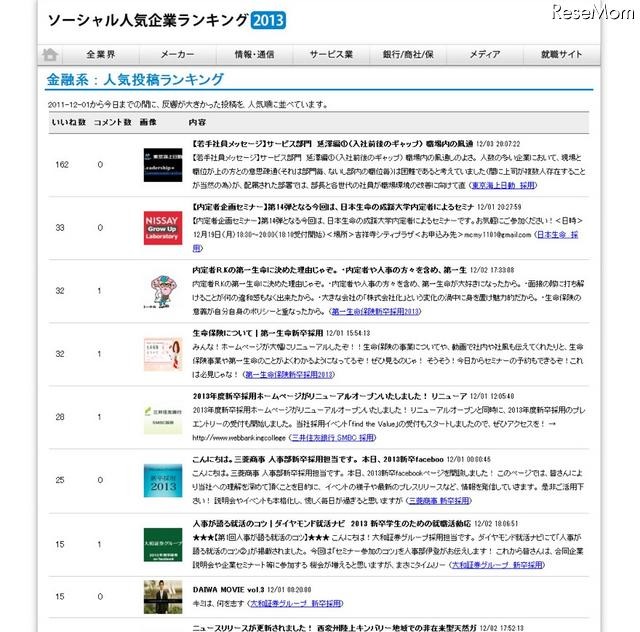The image size is (640, 632).
Task: Click the いいね数 column header
Action: coord(68,122)
